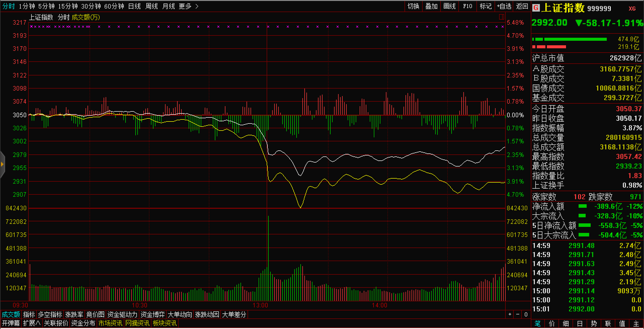The height and width of the screenshot is (329, 644).
Task: Add the index via +自选 button
Action: [x=504, y=6]
